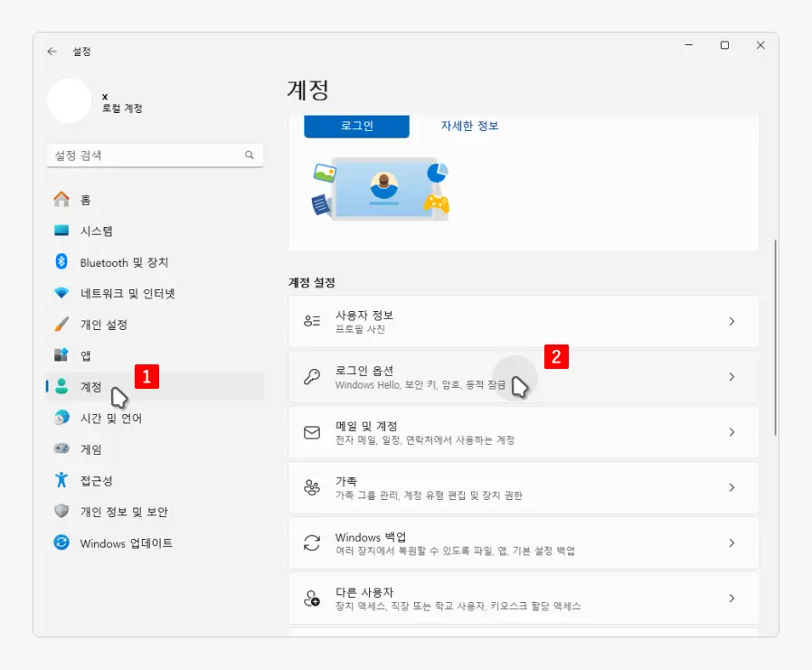
Task: Open 개인 정보 및 보안 category
Action: click(x=155, y=512)
